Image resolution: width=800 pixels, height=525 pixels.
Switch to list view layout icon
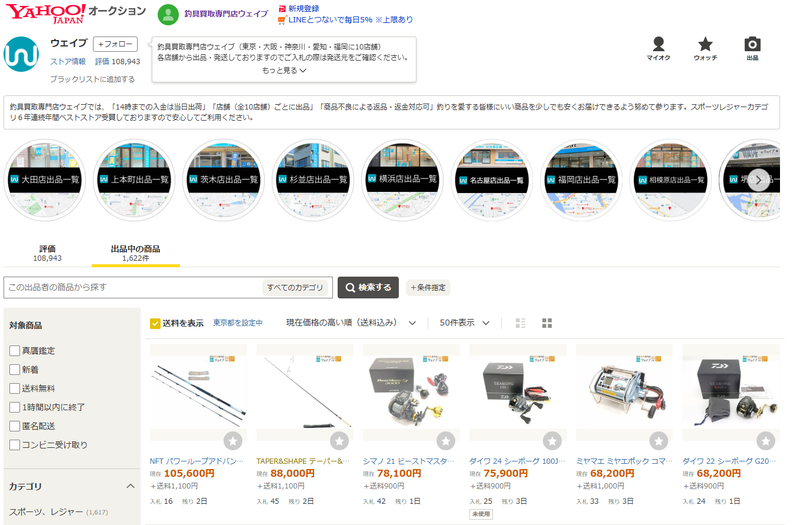tap(520, 323)
